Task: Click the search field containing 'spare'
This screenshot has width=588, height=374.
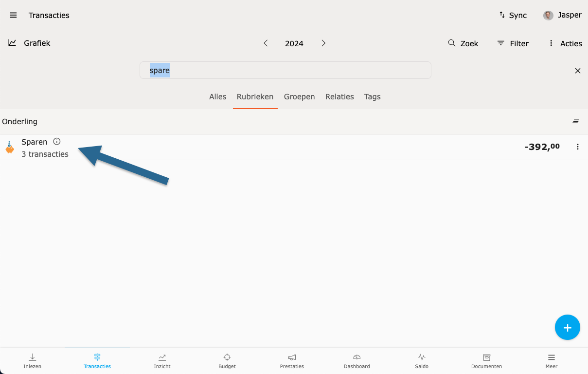Action: [285, 70]
